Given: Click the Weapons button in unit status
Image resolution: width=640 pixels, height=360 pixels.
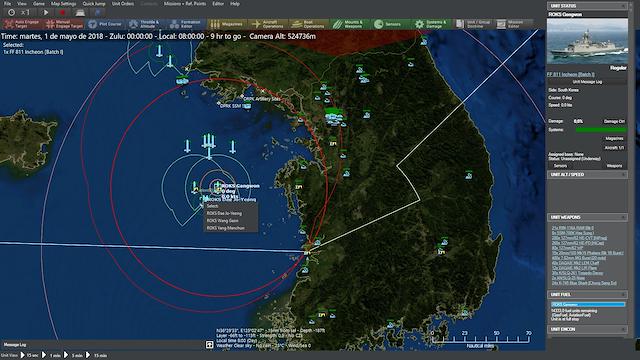Looking at the screenshot, I should pos(614,166).
